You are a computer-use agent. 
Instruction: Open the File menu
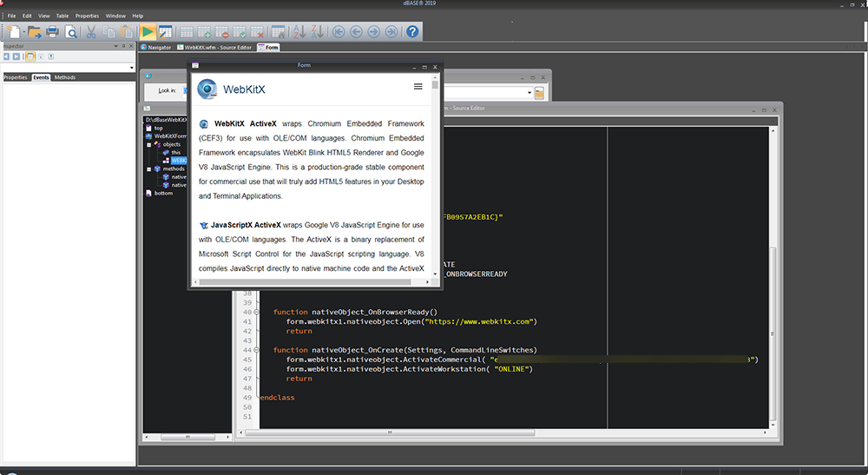(11, 16)
